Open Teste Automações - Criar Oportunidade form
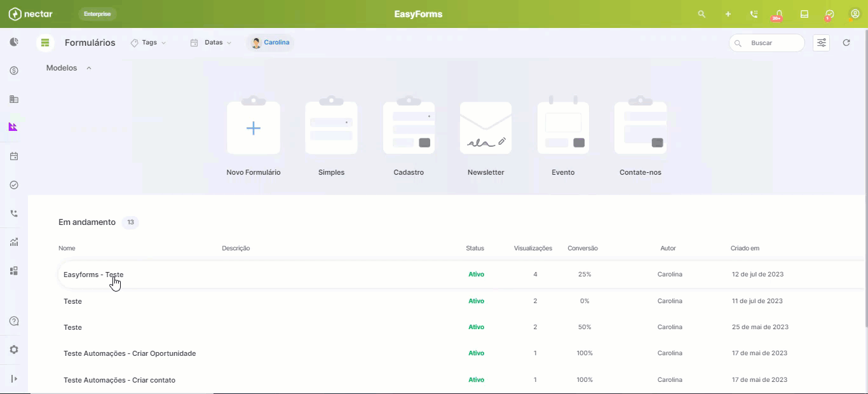 coord(461,353)
